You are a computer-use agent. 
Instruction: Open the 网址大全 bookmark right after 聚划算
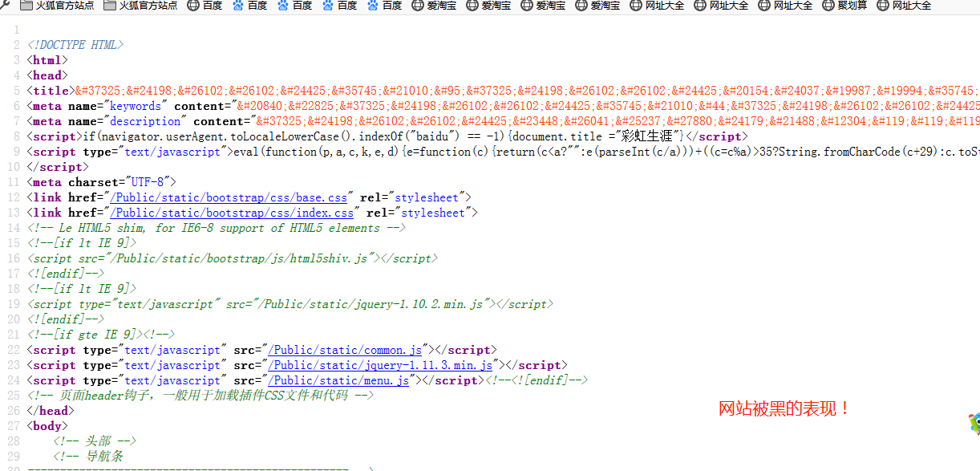tap(905, 6)
